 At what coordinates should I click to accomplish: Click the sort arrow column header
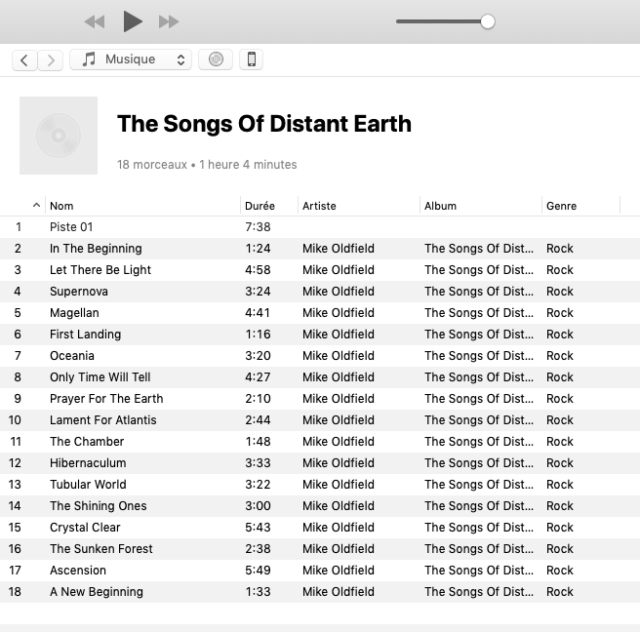coord(36,205)
